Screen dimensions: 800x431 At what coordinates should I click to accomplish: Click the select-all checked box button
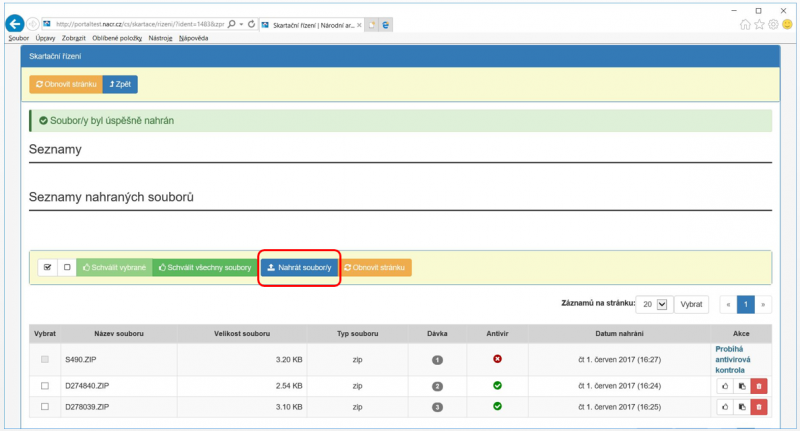(x=47, y=268)
